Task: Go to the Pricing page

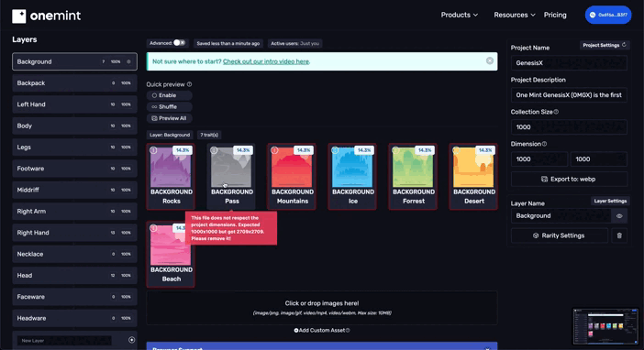Action: [555, 15]
